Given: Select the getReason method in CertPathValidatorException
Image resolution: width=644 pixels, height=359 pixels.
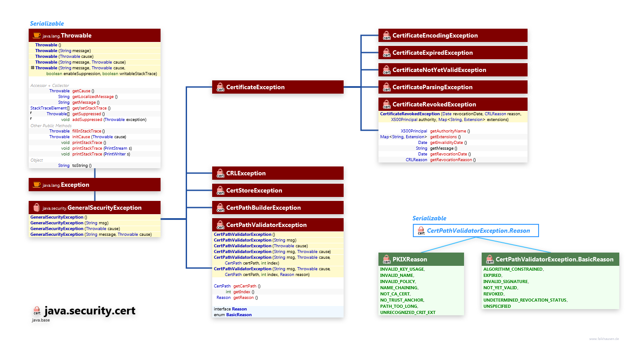Looking at the screenshot, I should pos(243,298).
